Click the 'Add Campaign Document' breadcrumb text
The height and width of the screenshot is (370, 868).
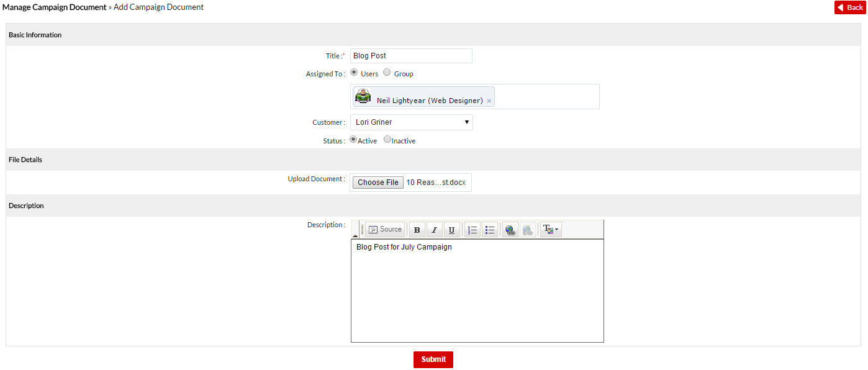coord(158,7)
